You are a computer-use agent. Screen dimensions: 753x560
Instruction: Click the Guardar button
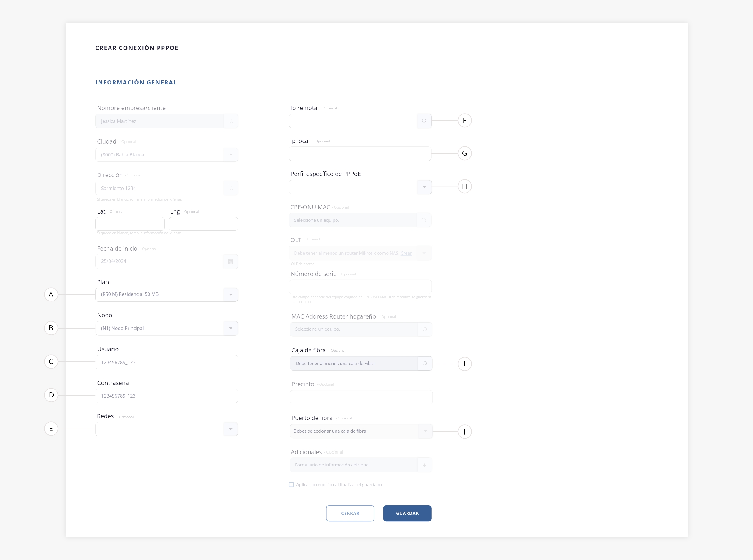pos(407,513)
